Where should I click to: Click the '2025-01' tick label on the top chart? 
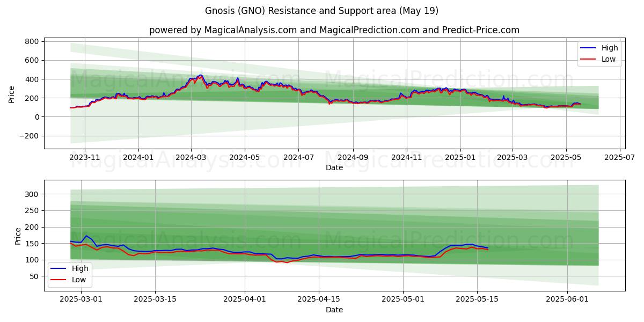(x=460, y=158)
